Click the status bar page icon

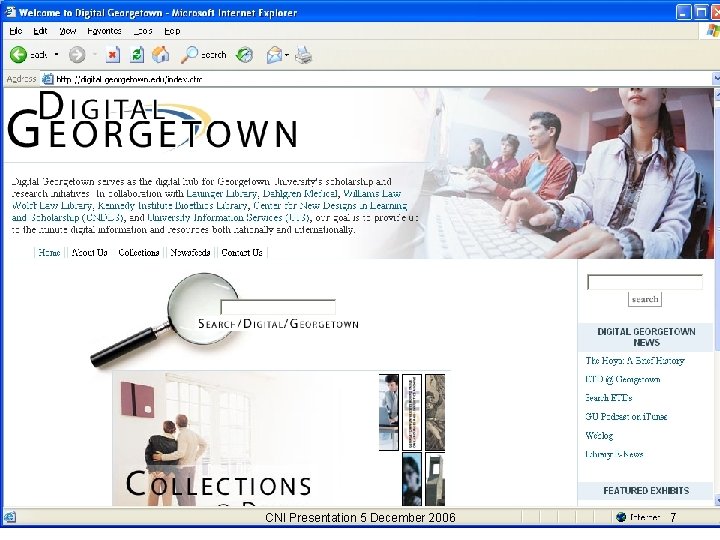coord(10,518)
